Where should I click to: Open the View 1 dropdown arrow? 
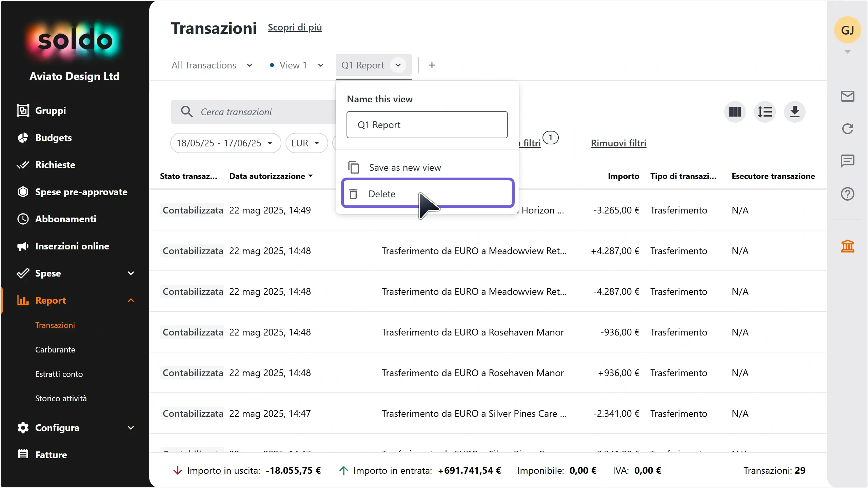coord(321,65)
